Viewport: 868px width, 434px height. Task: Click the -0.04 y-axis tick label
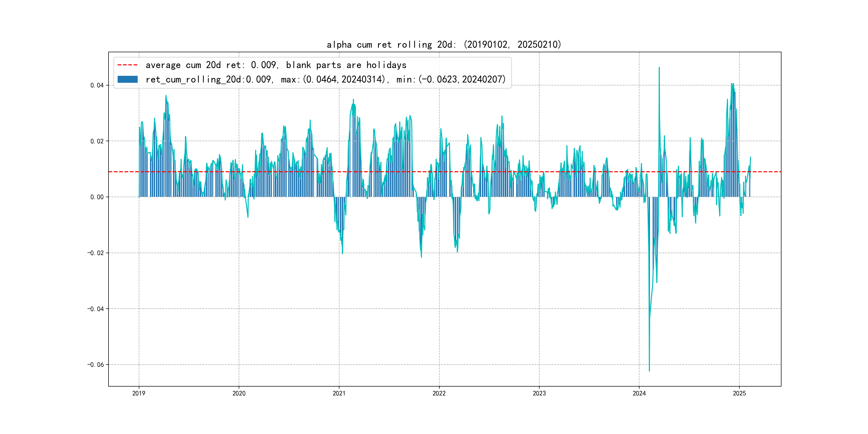tap(95, 309)
